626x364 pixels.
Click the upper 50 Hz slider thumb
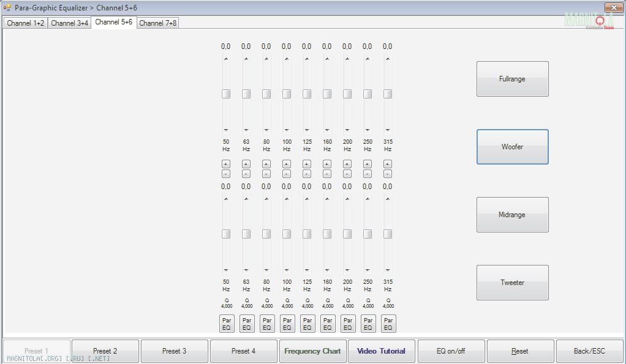tap(226, 94)
